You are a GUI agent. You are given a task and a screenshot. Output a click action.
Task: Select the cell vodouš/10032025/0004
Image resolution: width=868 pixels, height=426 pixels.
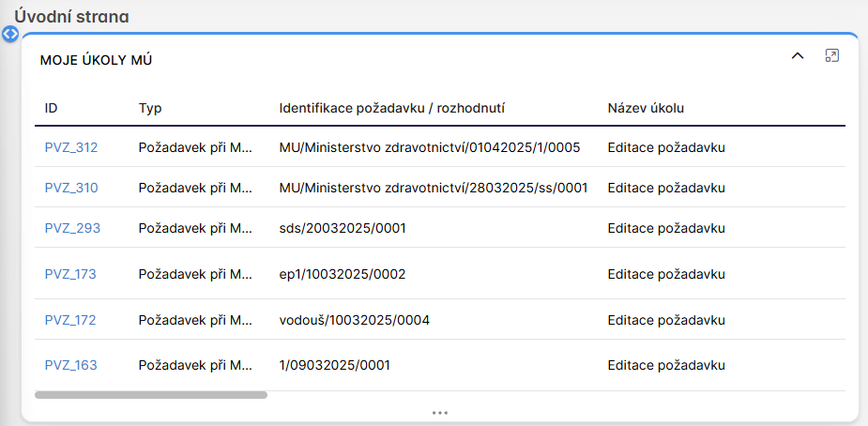354,320
